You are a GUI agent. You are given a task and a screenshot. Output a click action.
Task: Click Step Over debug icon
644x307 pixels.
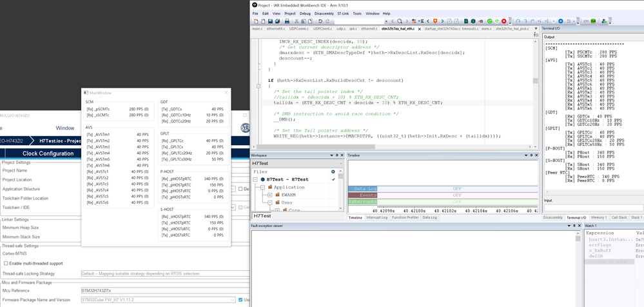pyautogui.click(x=518, y=21)
